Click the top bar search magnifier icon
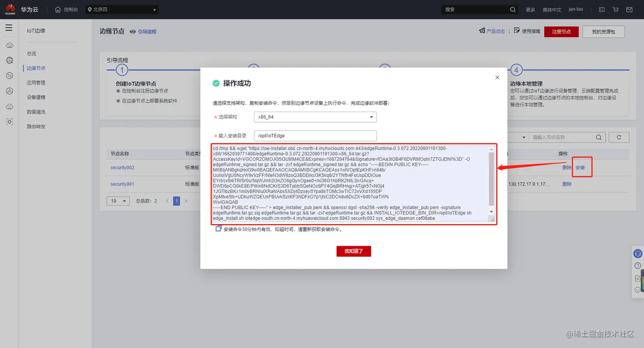This screenshot has height=348, width=644. point(513,9)
